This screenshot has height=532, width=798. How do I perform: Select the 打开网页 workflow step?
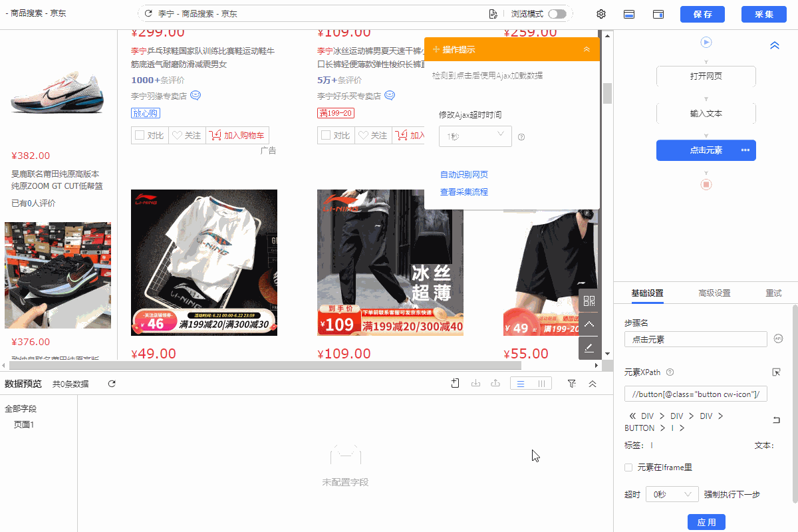(706, 76)
